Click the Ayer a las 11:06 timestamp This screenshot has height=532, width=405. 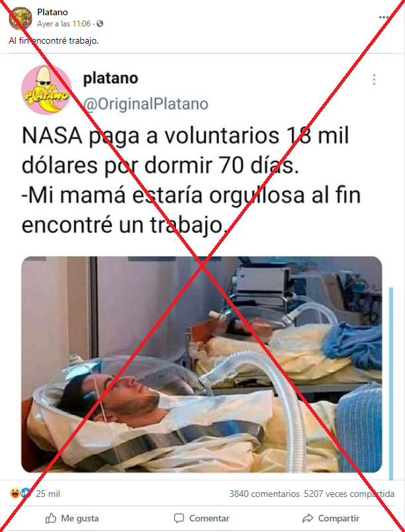click(x=64, y=24)
